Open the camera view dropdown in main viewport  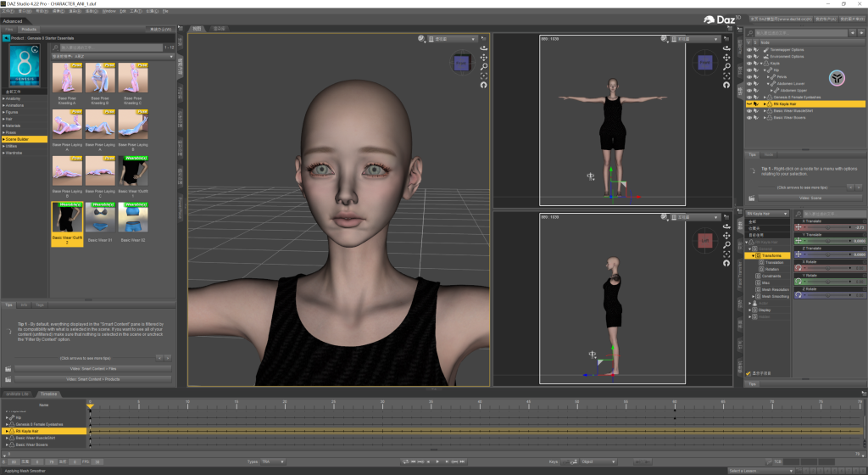tap(453, 39)
